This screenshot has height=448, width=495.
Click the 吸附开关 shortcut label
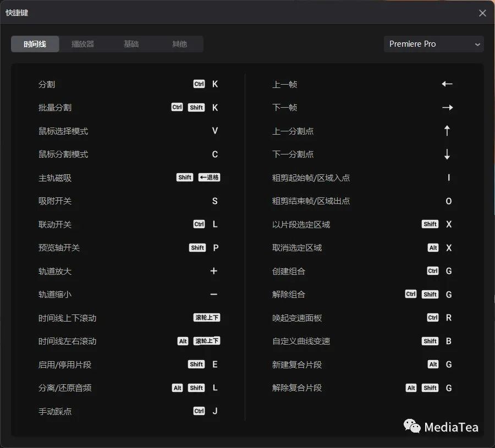(55, 201)
